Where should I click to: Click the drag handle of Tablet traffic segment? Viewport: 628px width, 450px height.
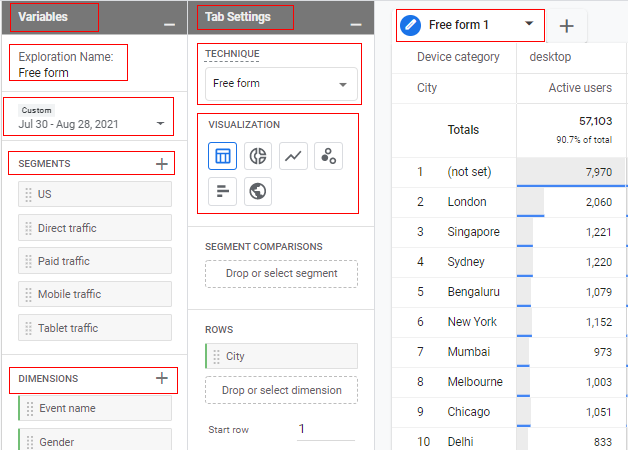pyautogui.click(x=28, y=328)
